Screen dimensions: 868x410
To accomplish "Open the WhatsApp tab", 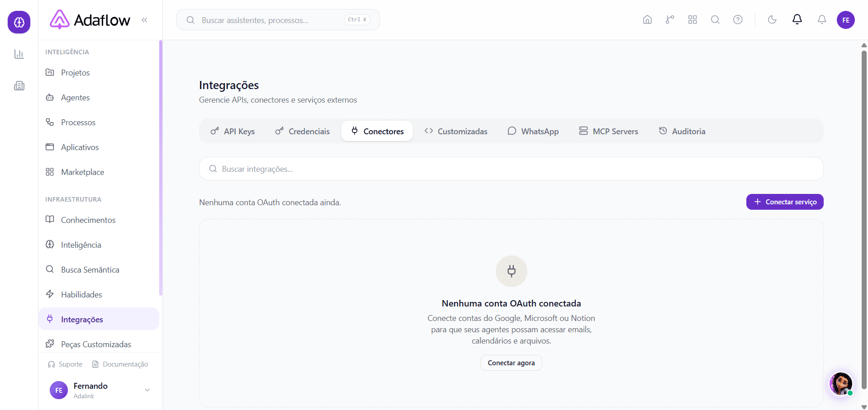I will click(x=533, y=131).
